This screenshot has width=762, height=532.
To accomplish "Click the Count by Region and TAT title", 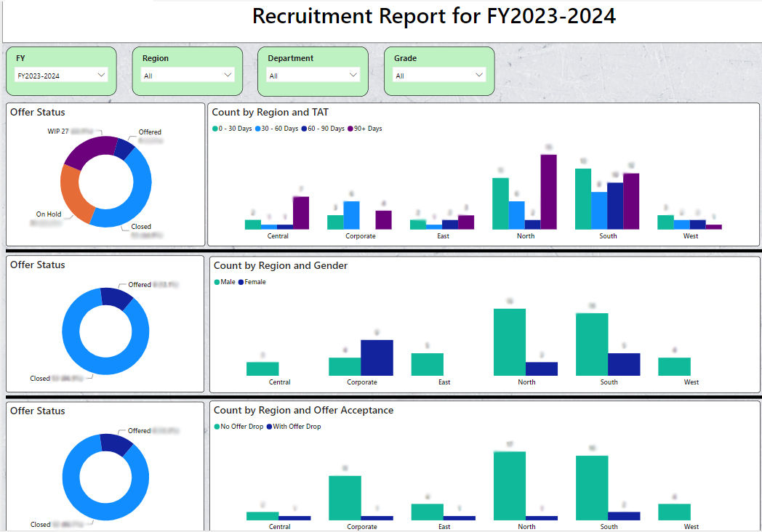I will (270, 112).
